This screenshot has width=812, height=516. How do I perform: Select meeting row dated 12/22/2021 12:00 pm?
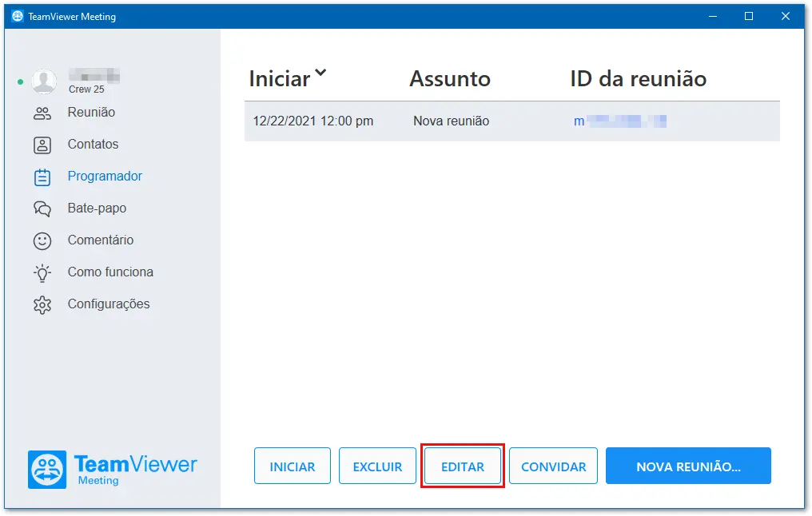(x=512, y=121)
